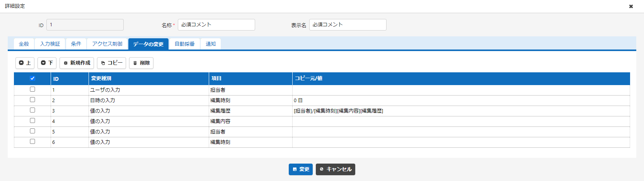Switch to the 全般 tab

click(x=24, y=44)
